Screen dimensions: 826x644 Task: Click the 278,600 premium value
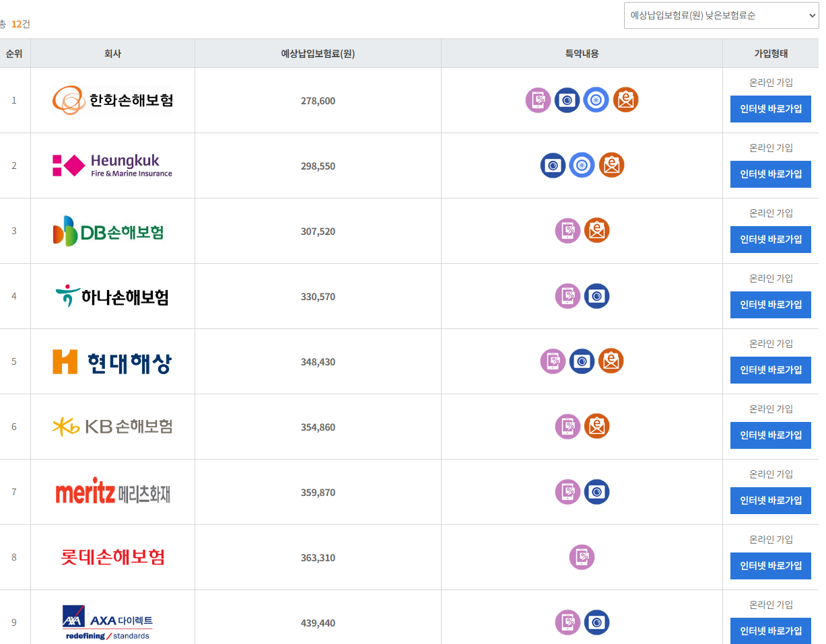tap(318, 101)
